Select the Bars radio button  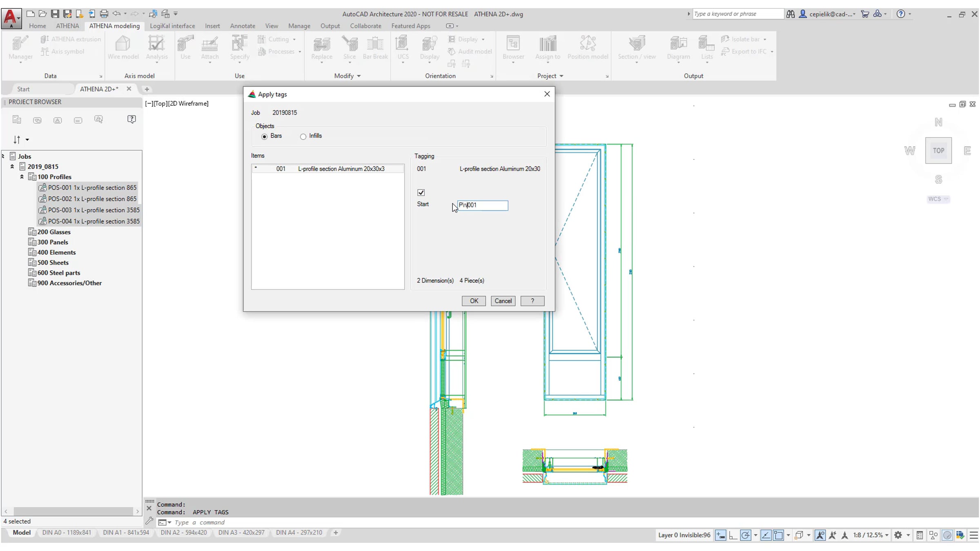click(265, 136)
